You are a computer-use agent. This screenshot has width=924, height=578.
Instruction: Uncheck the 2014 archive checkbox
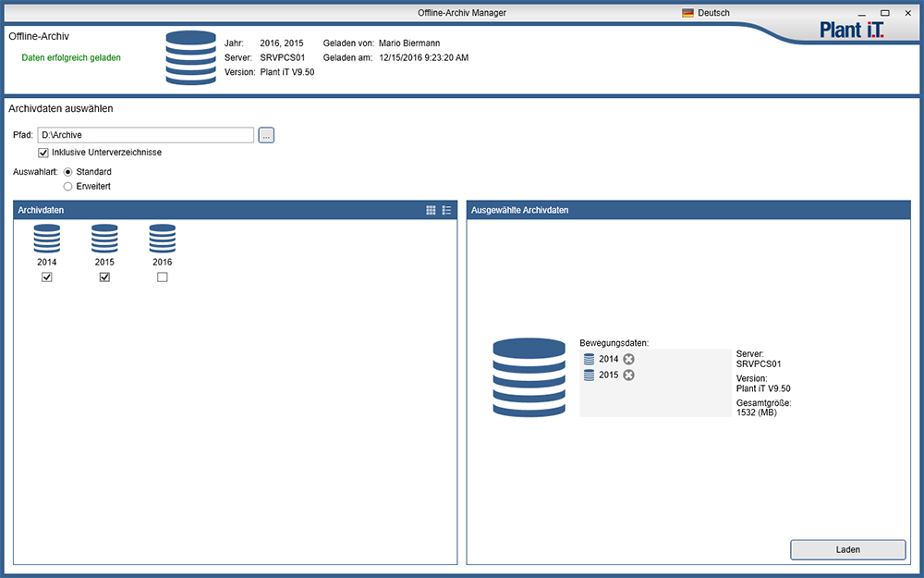coord(47,277)
